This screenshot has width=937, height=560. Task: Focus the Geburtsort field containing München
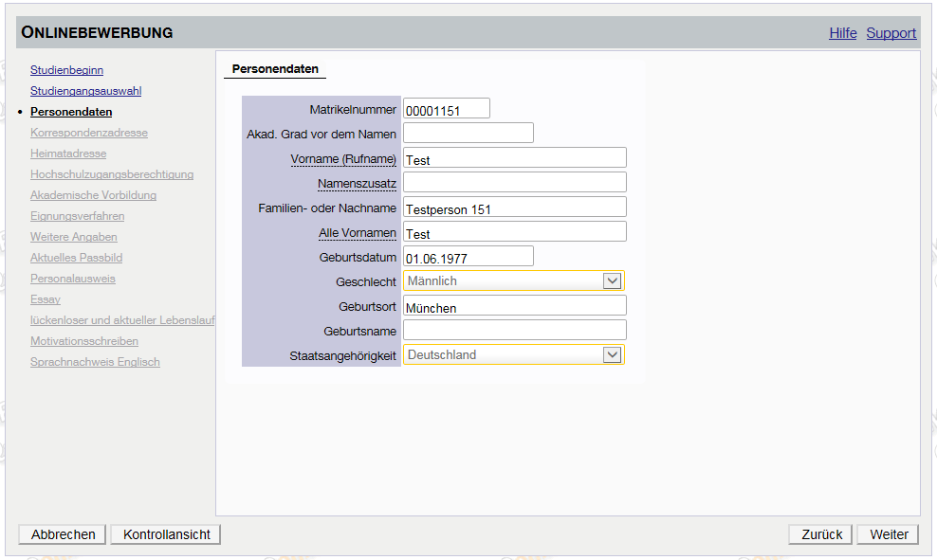[514, 306]
